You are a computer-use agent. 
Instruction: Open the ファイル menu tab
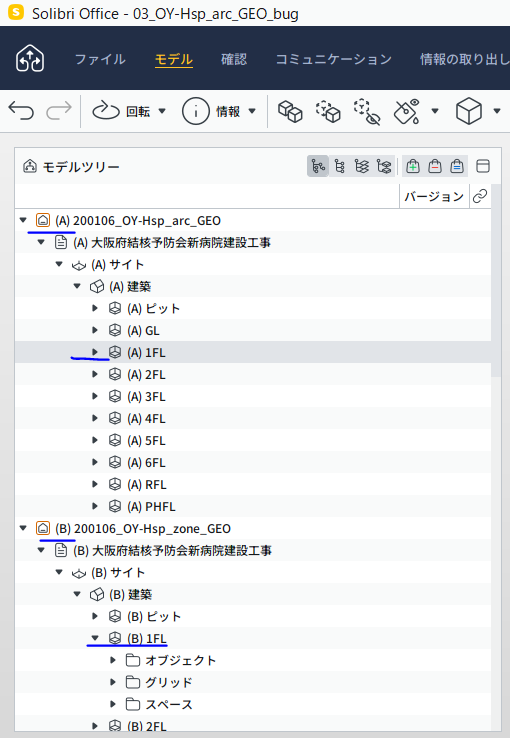click(100, 59)
